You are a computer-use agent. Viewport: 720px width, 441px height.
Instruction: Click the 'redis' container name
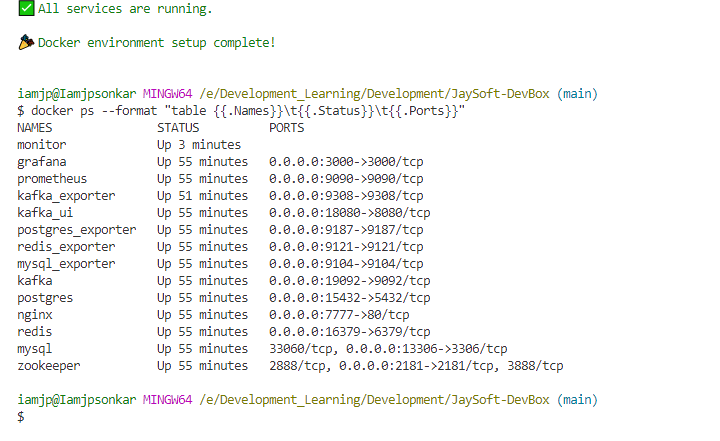click(x=35, y=332)
